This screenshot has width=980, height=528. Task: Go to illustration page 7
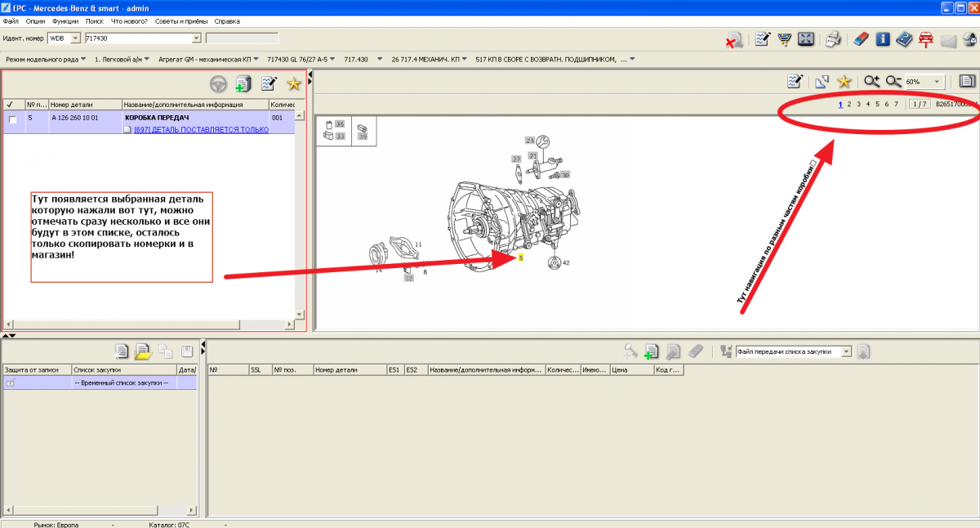point(896,104)
